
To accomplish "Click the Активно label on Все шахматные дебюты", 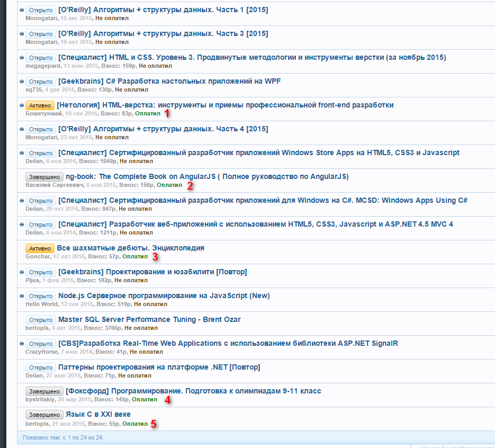I will tap(40, 248).
